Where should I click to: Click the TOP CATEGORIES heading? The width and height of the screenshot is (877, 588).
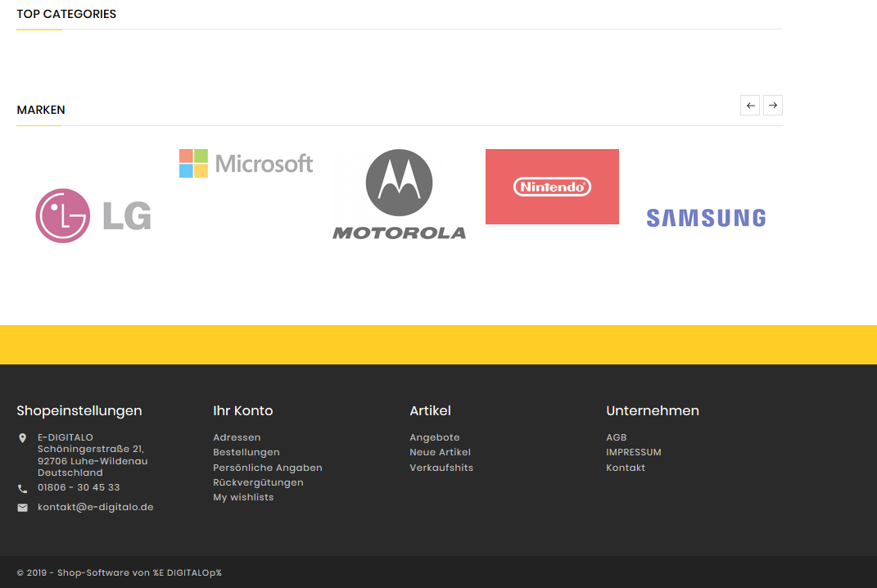pyautogui.click(x=66, y=14)
